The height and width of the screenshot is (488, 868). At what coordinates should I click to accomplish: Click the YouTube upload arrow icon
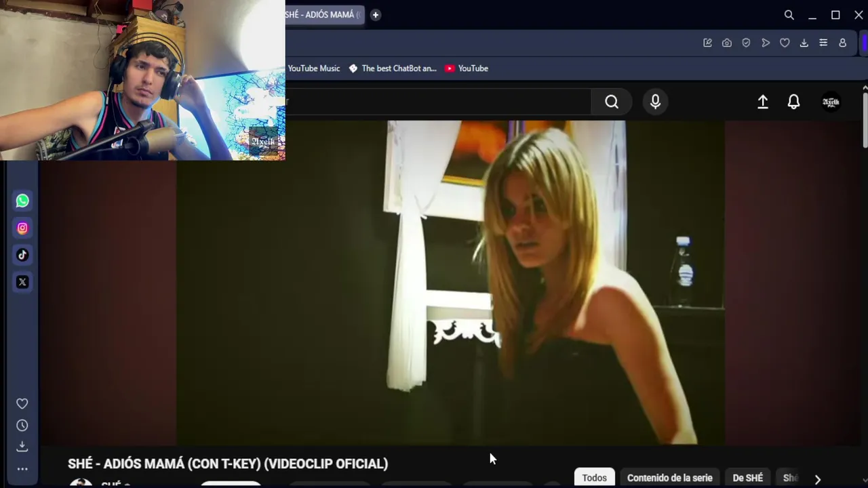pos(763,102)
